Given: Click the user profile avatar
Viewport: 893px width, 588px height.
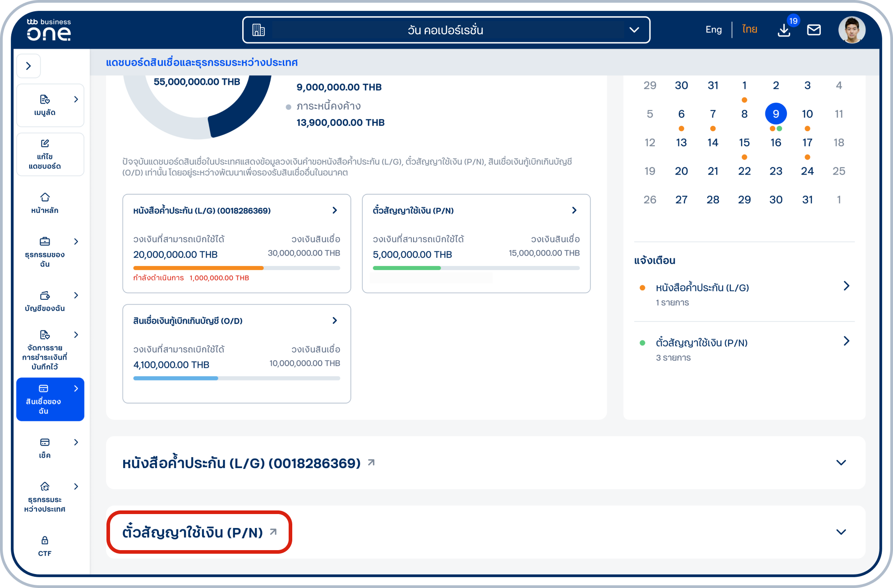Looking at the screenshot, I should tap(852, 30).
